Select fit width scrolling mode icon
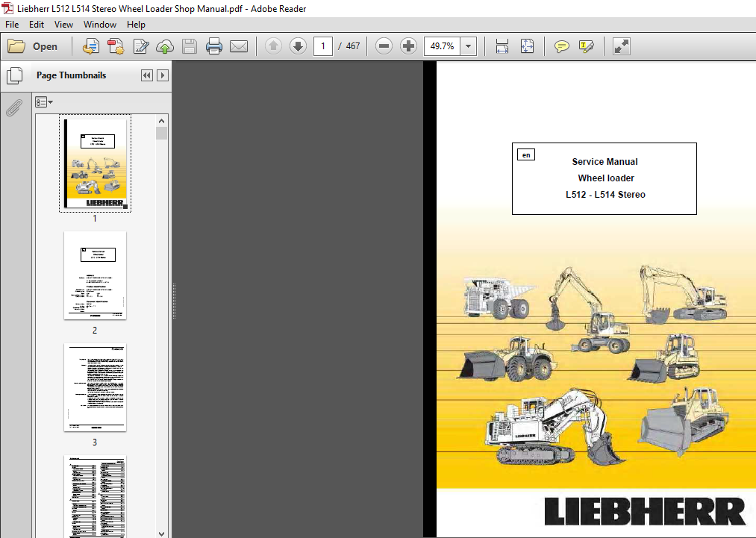This screenshot has width=756, height=538. [x=502, y=46]
